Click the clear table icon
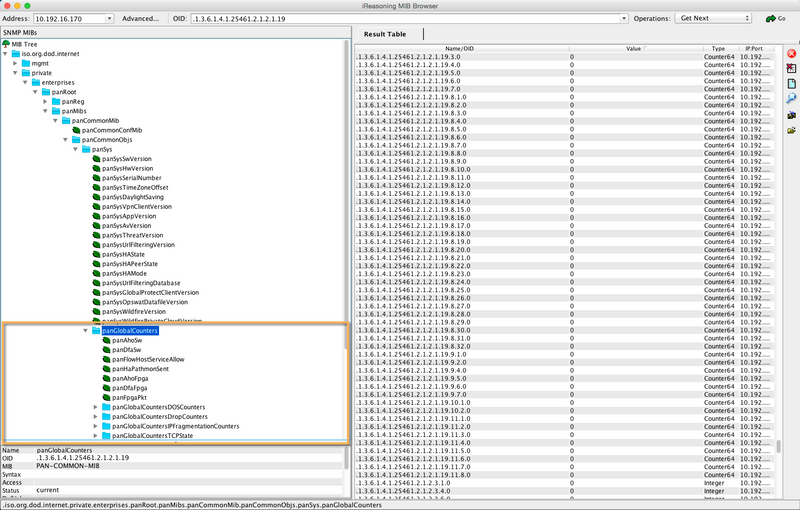The width and height of the screenshot is (800, 510). pyautogui.click(x=791, y=68)
